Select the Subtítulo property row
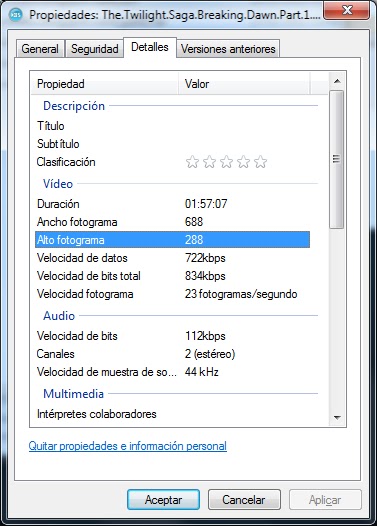The height and width of the screenshot is (527, 377). [172, 144]
